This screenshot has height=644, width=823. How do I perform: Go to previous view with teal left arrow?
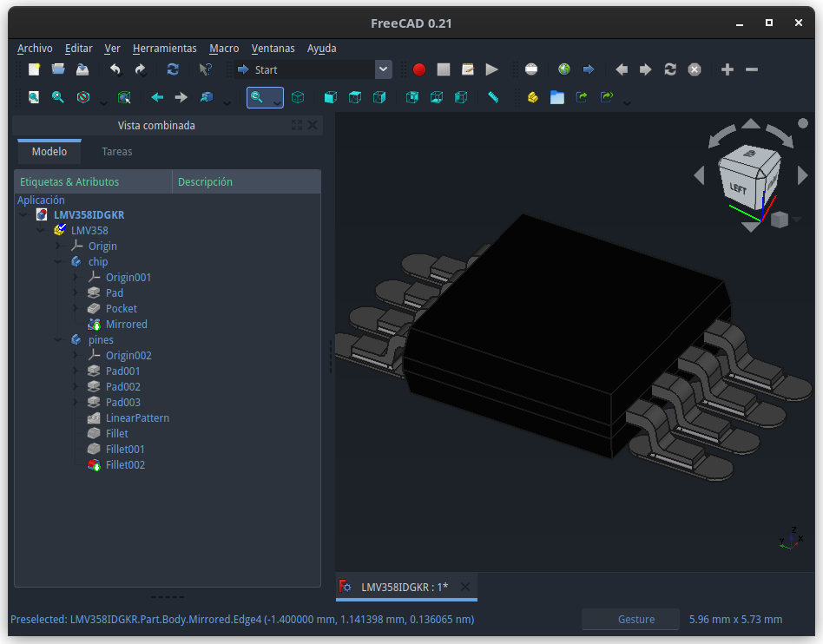pyautogui.click(x=157, y=97)
